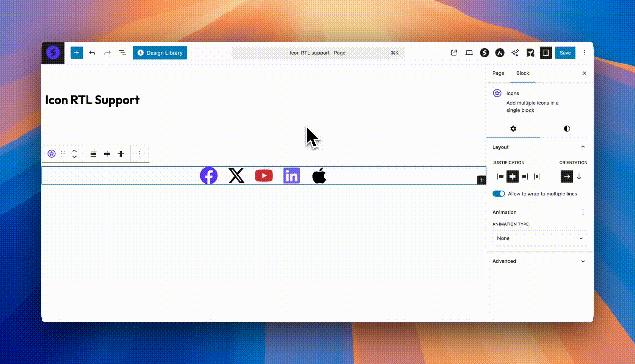Justify items to the left
635x364 pixels.
500,177
